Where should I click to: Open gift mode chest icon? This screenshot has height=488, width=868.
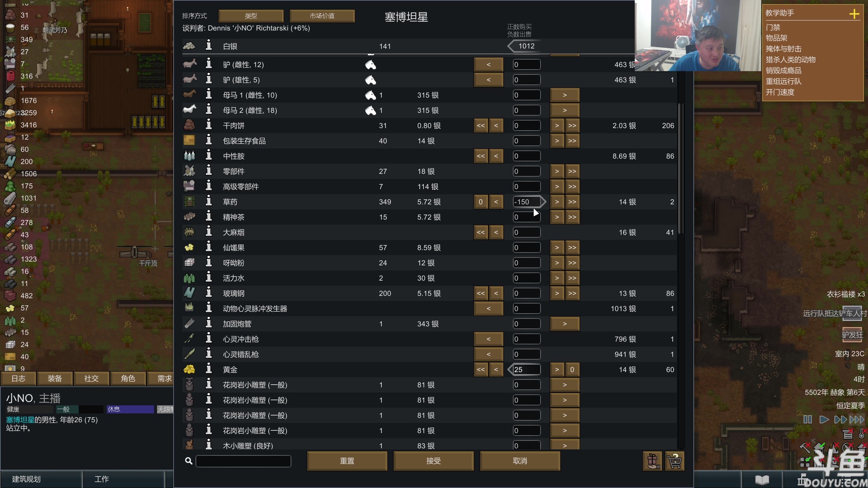pyautogui.click(x=652, y=461)
